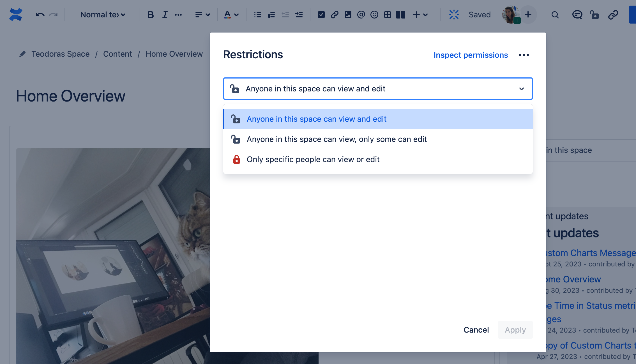Click Inspect permissions link

(x=471, y=55)
